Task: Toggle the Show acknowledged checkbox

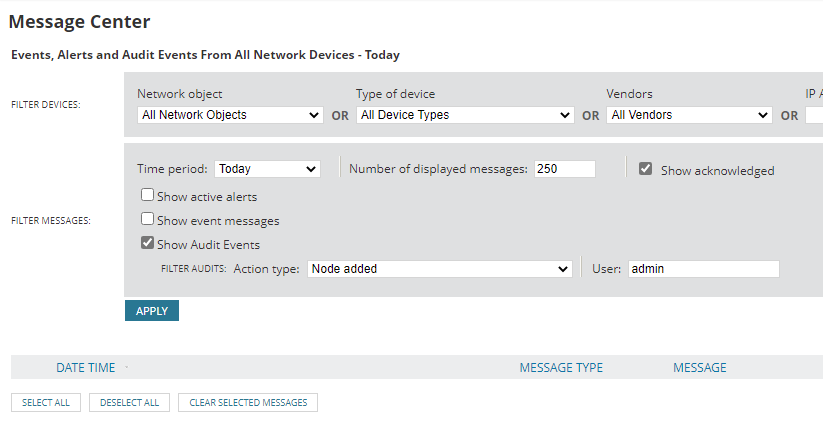Action: [646, 169]
